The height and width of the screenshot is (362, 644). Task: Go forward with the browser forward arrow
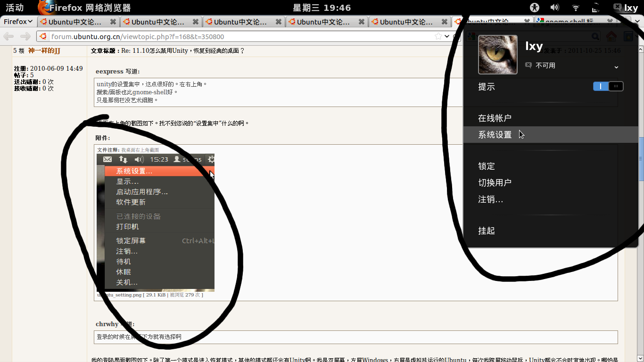coord(25,36)
